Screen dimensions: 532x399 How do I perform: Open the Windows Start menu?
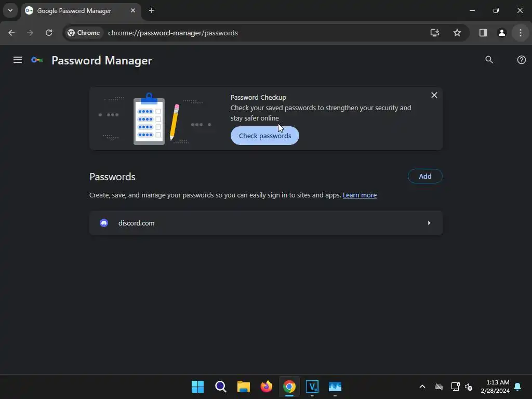pyautogui.click(x=197, y=387)
